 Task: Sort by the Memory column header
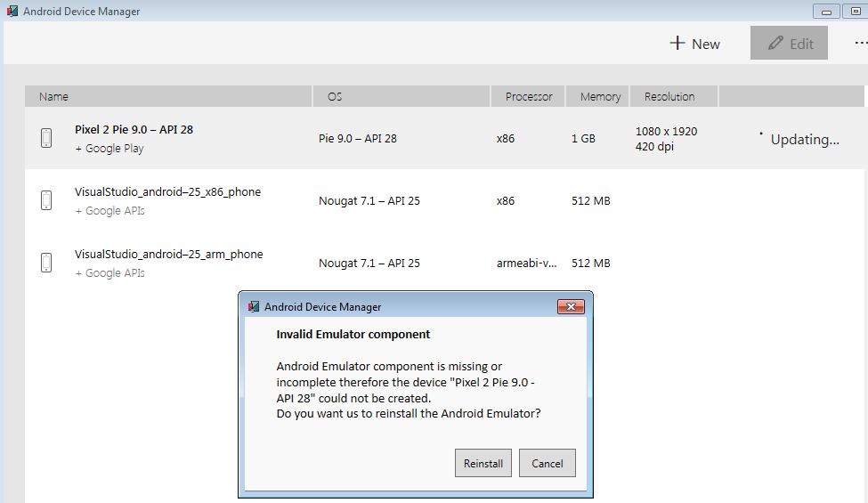point(597,96)
